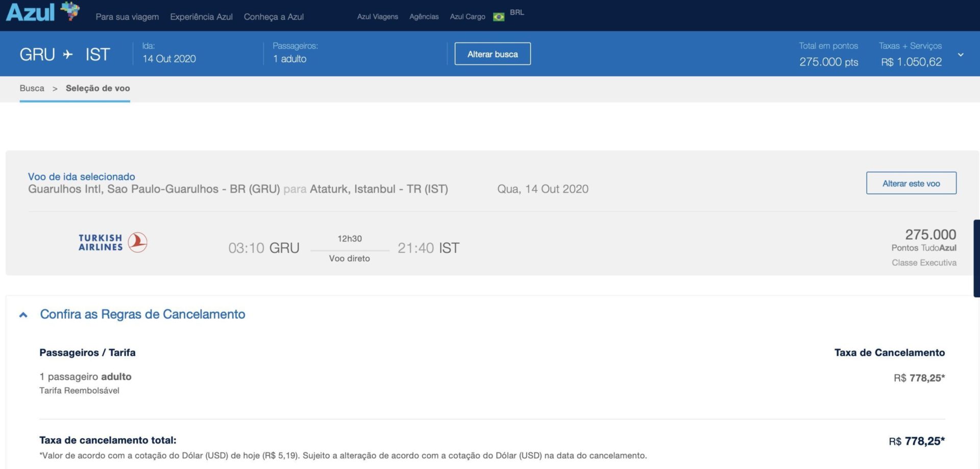
Task: Click the airplane icon between GRU and IST
Action: click(x=68, y=54)
